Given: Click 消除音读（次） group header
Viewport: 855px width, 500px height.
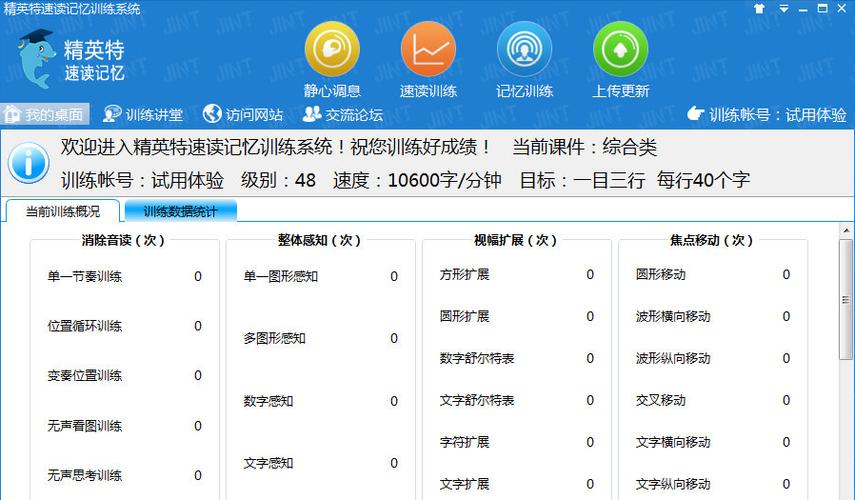Looking at the screenshot, I should (x=123, y=240).
